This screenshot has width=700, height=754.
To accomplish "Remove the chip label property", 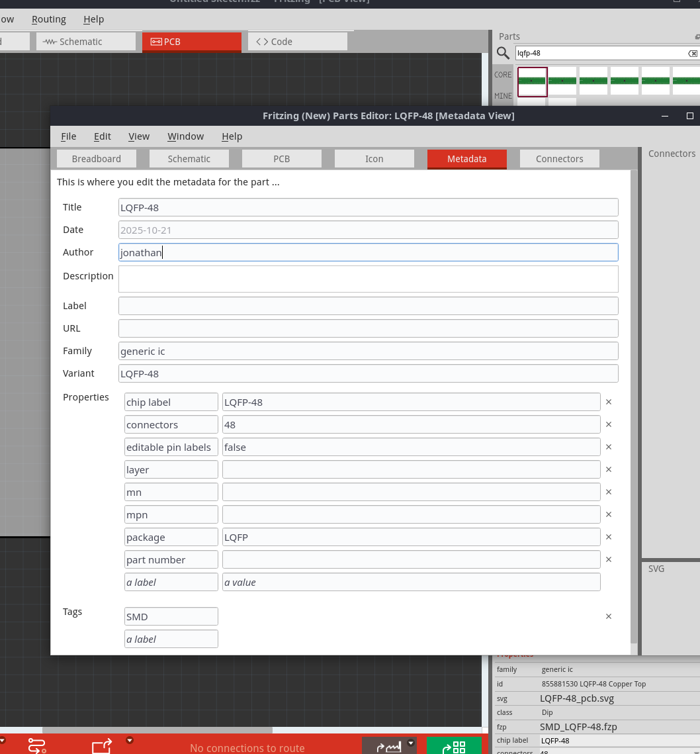I will (609, 402).
